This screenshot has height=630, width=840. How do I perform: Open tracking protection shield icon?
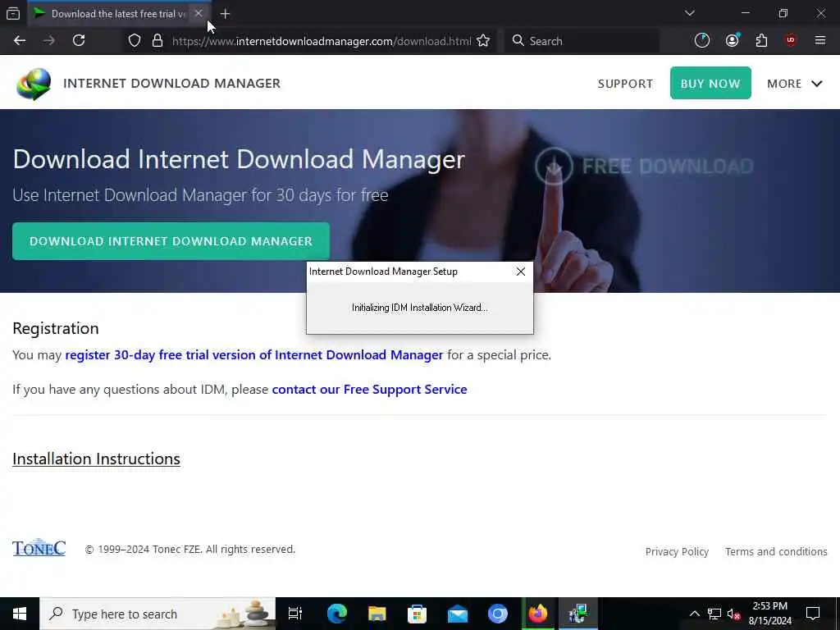point(135,41)
